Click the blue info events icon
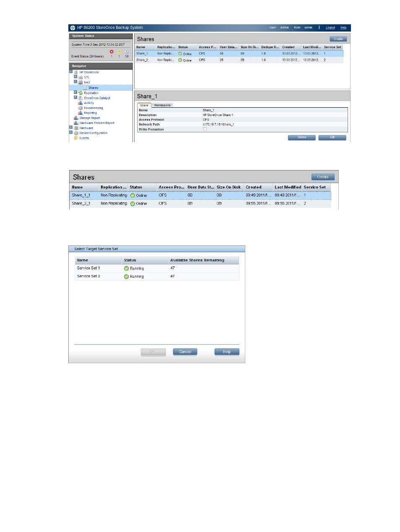The image size is (400, 532). 127,52
